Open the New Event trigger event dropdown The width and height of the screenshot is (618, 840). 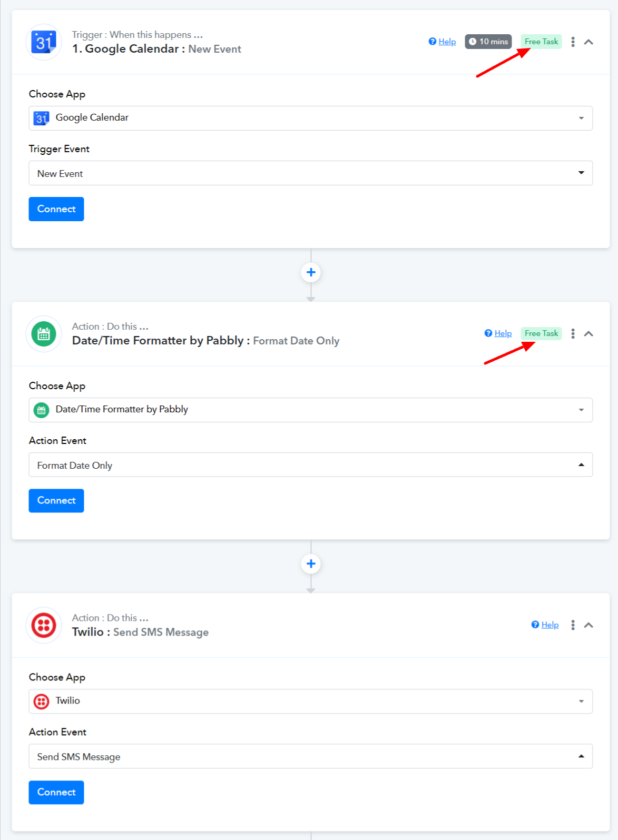point(310,173)
